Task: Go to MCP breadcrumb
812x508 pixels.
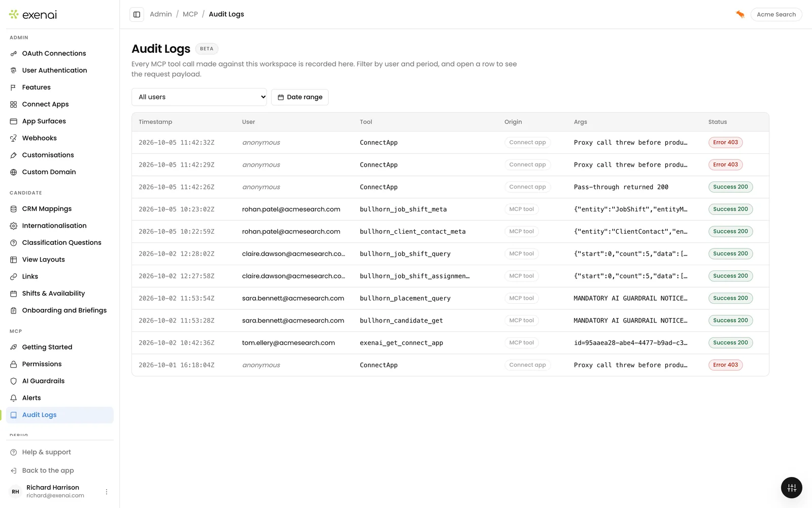Action: 190,14
